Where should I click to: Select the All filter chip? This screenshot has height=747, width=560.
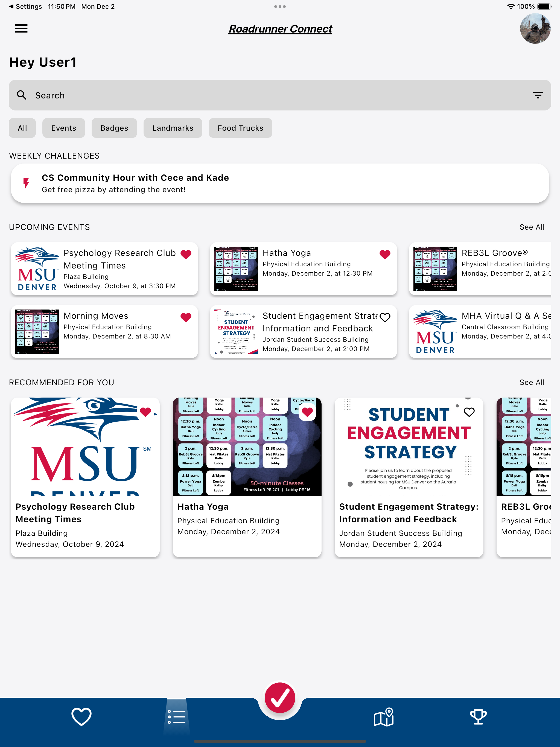click(22, 128)
